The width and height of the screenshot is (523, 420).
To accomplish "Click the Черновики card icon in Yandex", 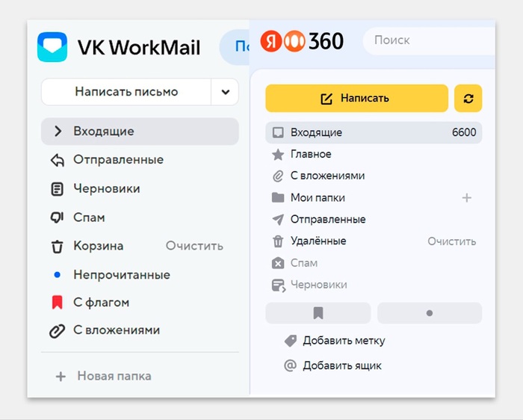I will 279,285.
